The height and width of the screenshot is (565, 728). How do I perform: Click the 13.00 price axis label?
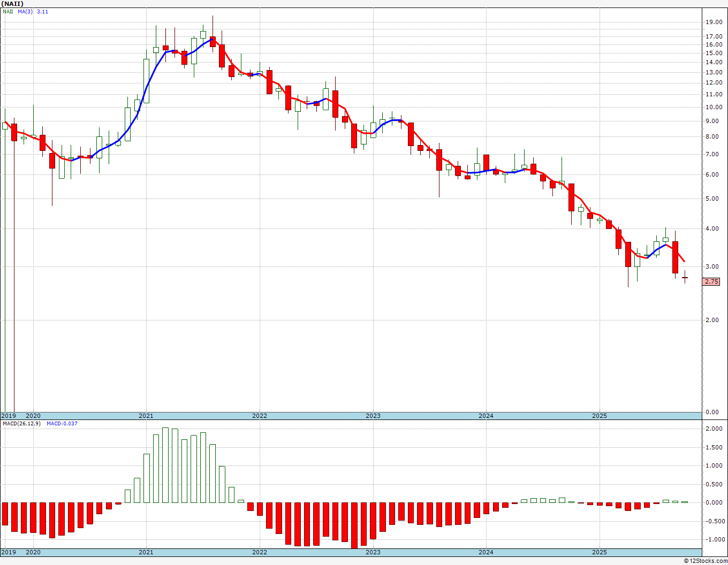714,72
